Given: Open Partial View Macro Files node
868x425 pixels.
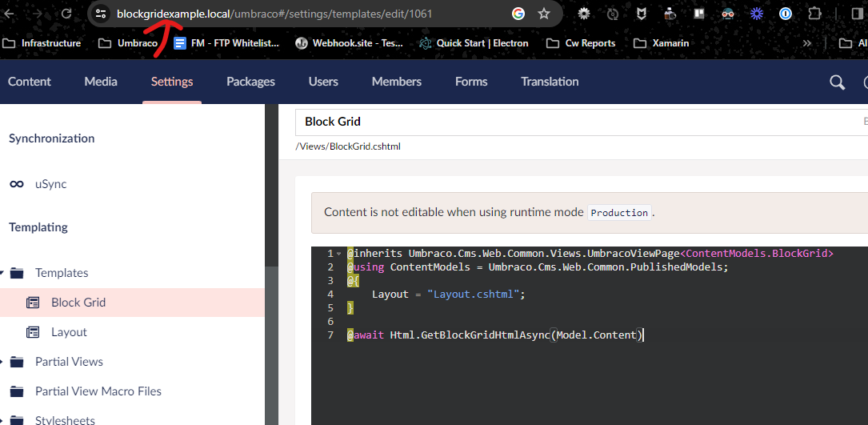Looking at the screenshot, I should (x=98, y=391).
